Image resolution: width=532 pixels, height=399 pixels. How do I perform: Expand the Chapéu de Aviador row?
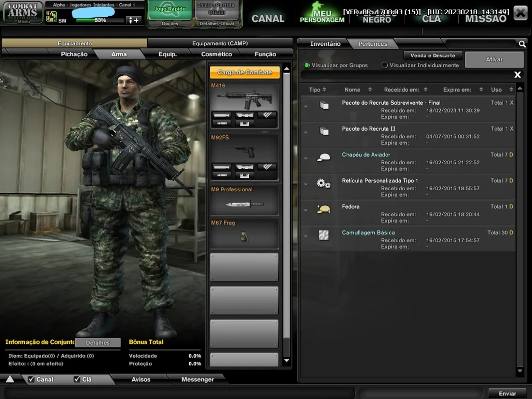(x=306, y=158)
